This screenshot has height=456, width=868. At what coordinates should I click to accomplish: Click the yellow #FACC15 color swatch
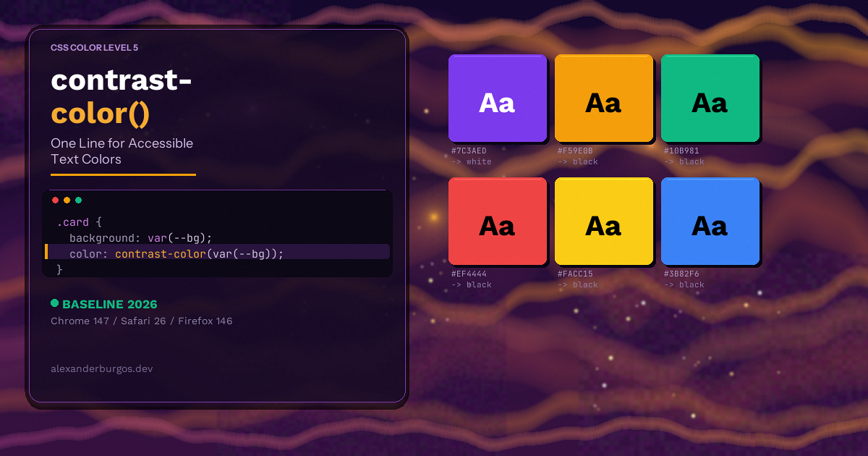point(604,221)
